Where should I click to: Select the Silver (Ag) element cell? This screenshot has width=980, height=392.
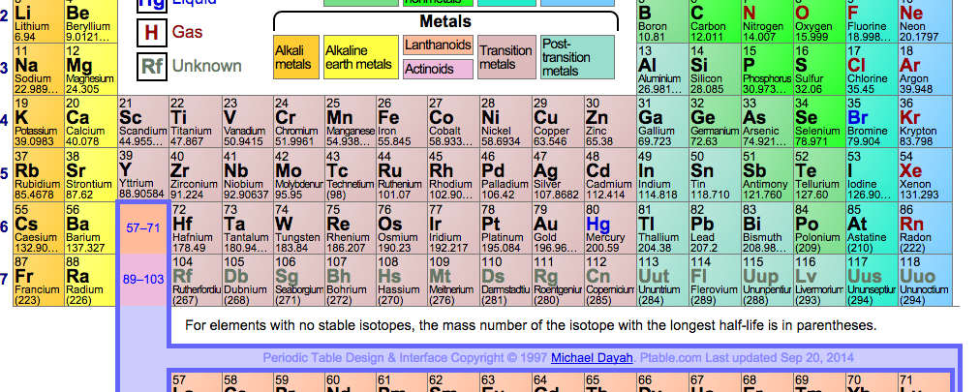pos(559,175)
